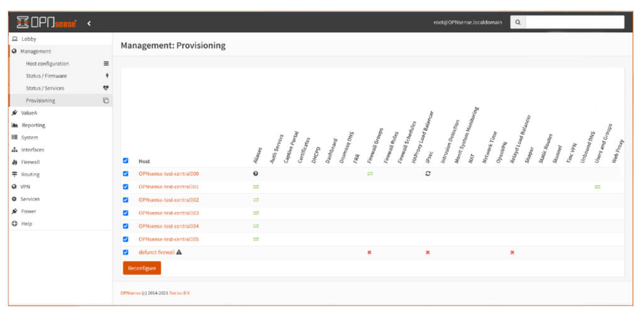This screenshot has height=316, width=644.
Task: Click the defunct firewall warning triangle
Action: click(x=179, y=252)
